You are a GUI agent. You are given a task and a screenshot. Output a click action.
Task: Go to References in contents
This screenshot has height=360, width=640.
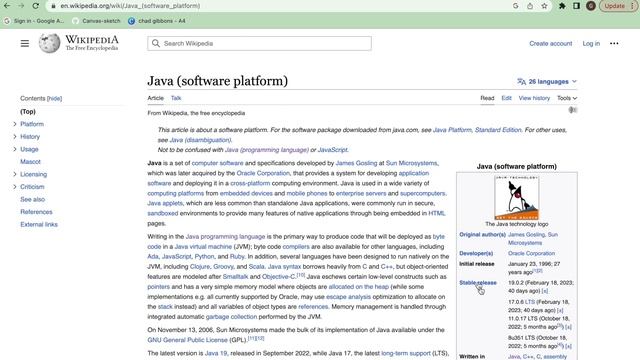click(x=36, y=212)
